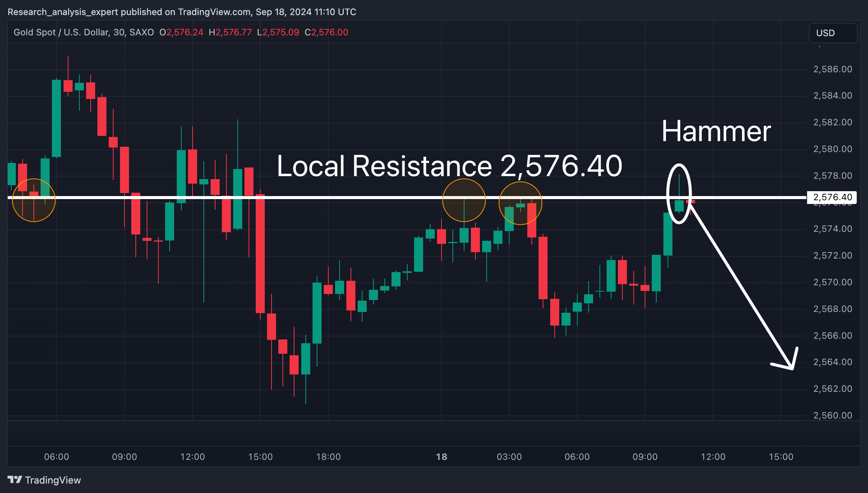
Task: Click the published-by header text at top
Action: pos(182,12)
